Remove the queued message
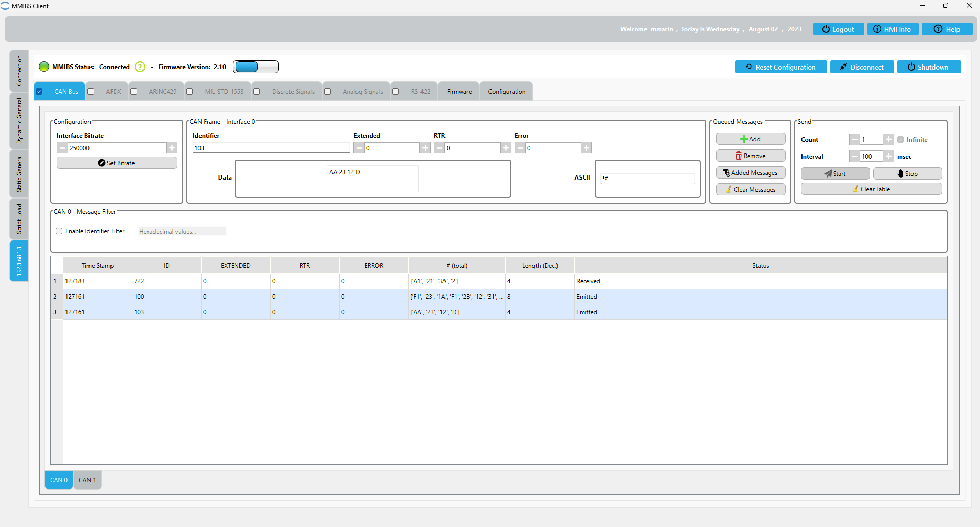Screen dimensions: 980x527 click(x=750, y=156)
